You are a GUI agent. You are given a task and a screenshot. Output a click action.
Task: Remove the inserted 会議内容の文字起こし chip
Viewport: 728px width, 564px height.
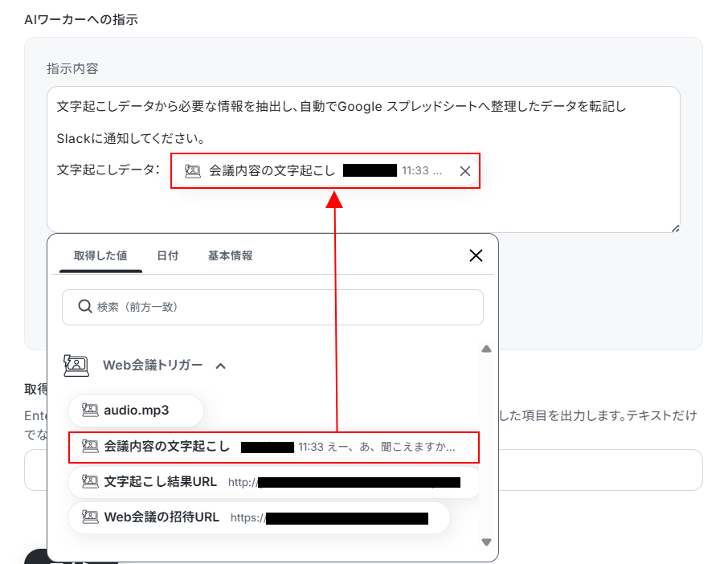(x=464, y=171)
